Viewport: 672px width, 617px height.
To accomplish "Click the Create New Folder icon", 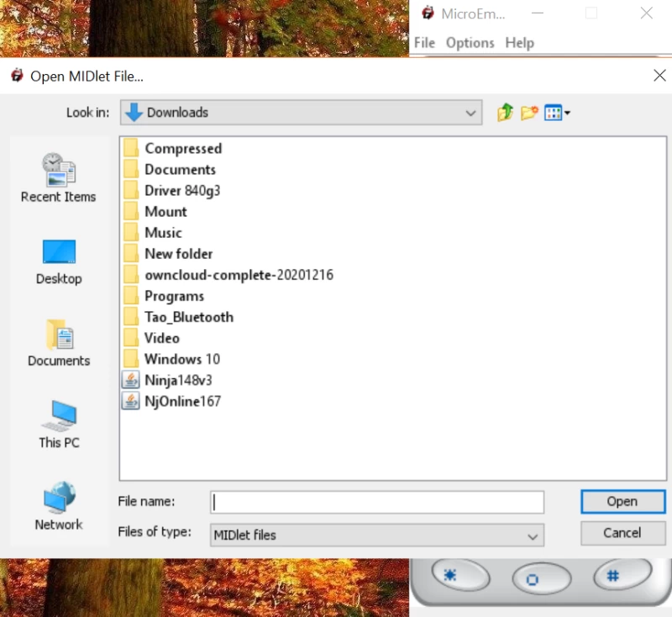I will (x=529, y=113).
